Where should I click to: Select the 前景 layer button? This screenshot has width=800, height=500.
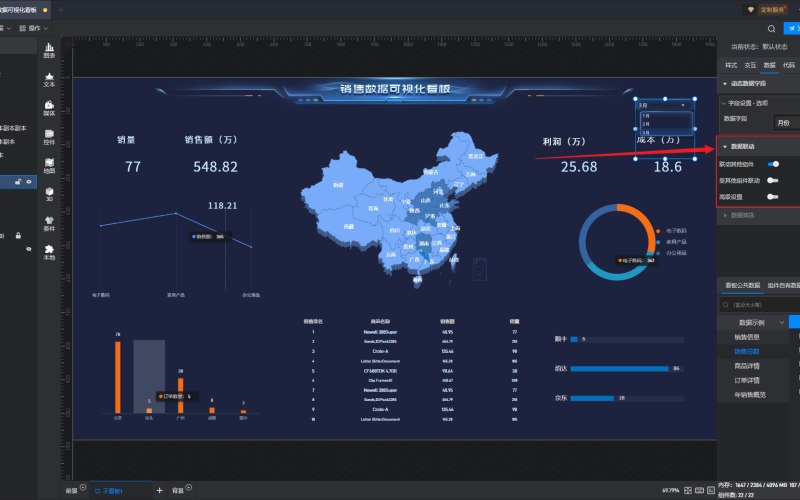point(71,491)
